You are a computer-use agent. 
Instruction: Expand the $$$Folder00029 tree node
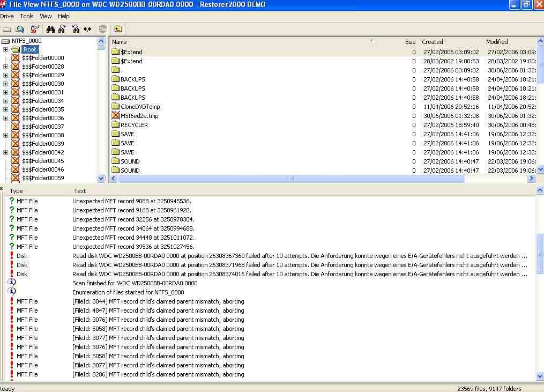pyautogui.click(x=5, y=75)
